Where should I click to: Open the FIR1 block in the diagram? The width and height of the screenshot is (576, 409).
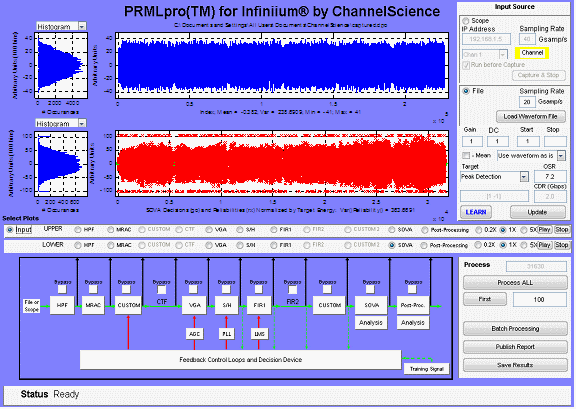259,305
